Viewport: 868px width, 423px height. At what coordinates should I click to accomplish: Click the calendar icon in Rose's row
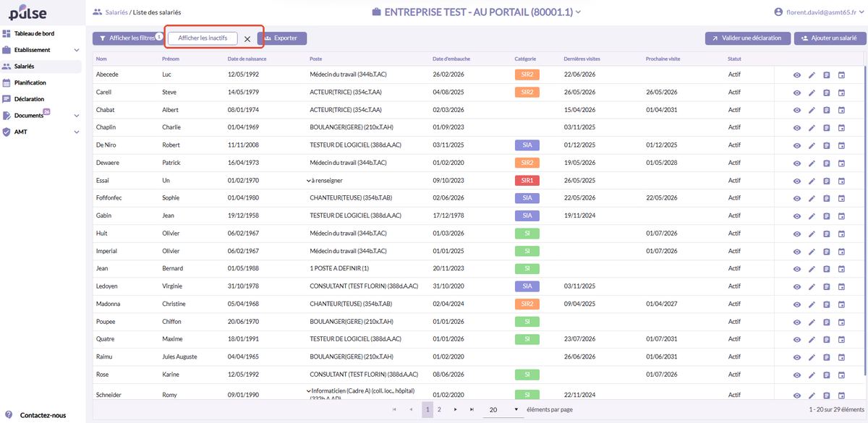(841, 375)
